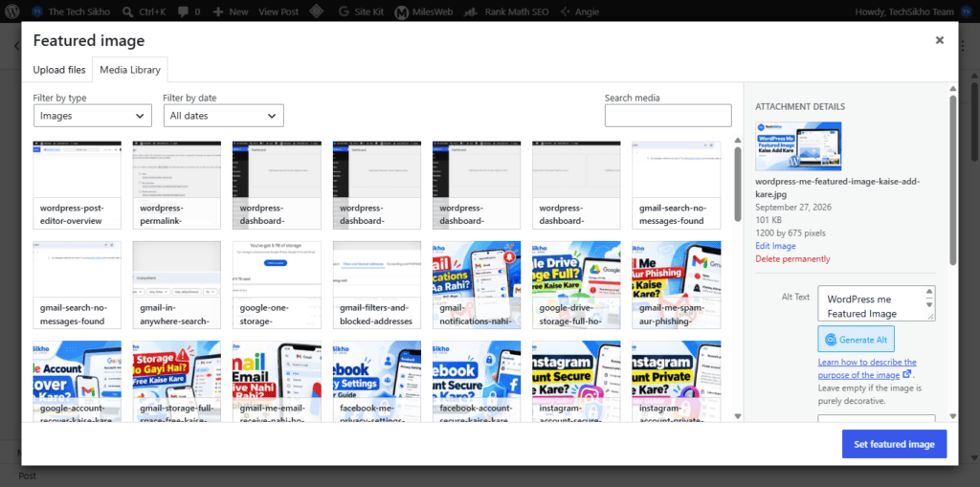Viewport: 980px width, 487px height.
Task: Click the attachment panel scroll-down arrow
Action: [x=952, y=416]
